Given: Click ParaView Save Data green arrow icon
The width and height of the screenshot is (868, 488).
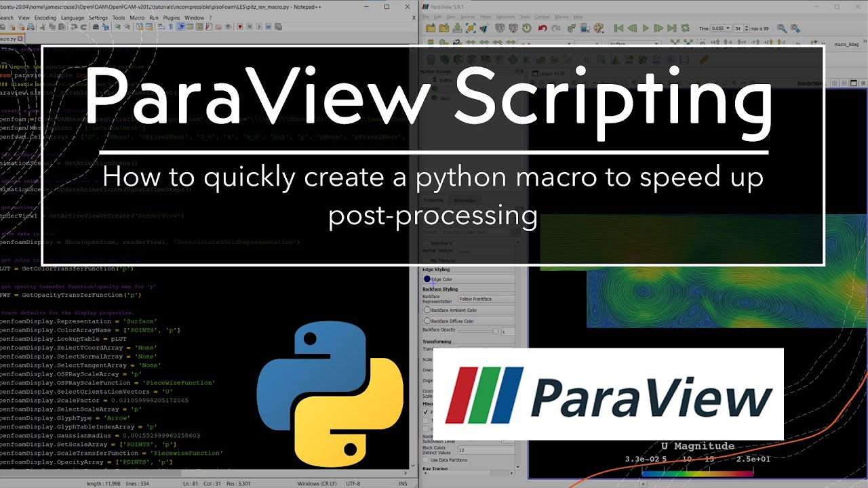Looking at the screenshot, I should pos(457,28).
